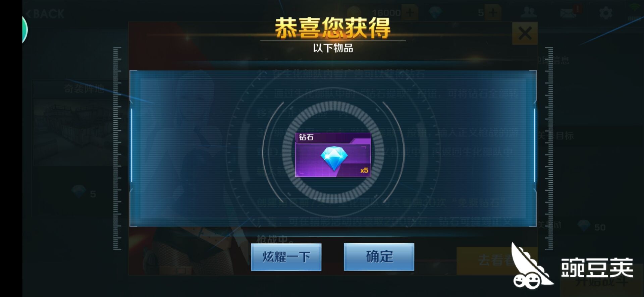
Task: Click the gold coin icon in top bar
Action: (x=354, y=13)
